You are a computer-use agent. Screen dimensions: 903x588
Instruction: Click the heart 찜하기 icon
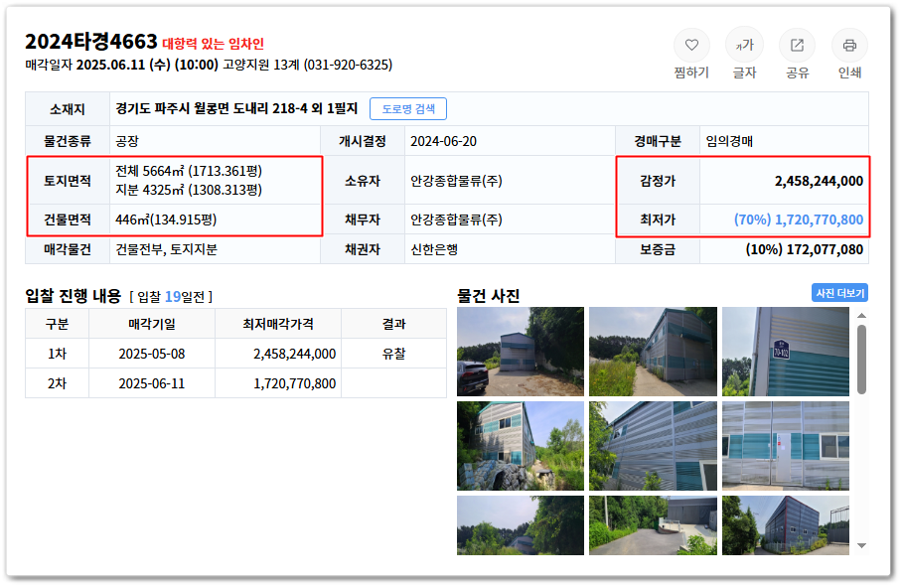(691, 45)
